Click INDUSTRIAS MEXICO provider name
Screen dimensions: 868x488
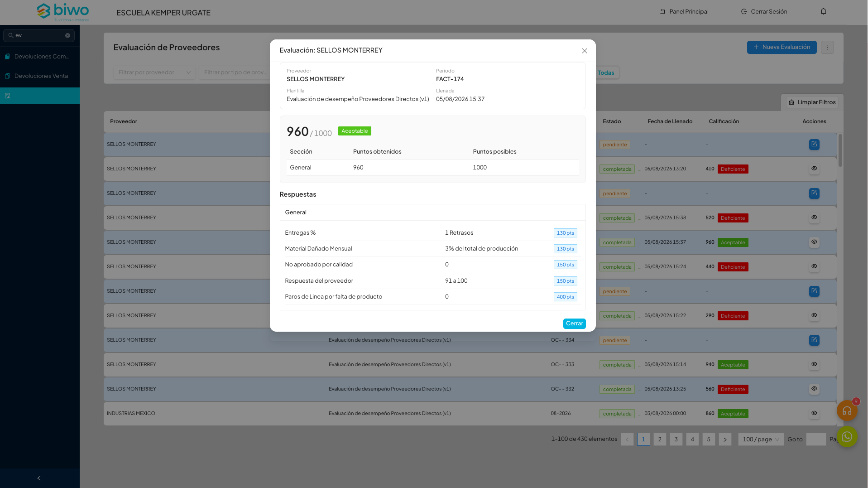coord(131,413)
